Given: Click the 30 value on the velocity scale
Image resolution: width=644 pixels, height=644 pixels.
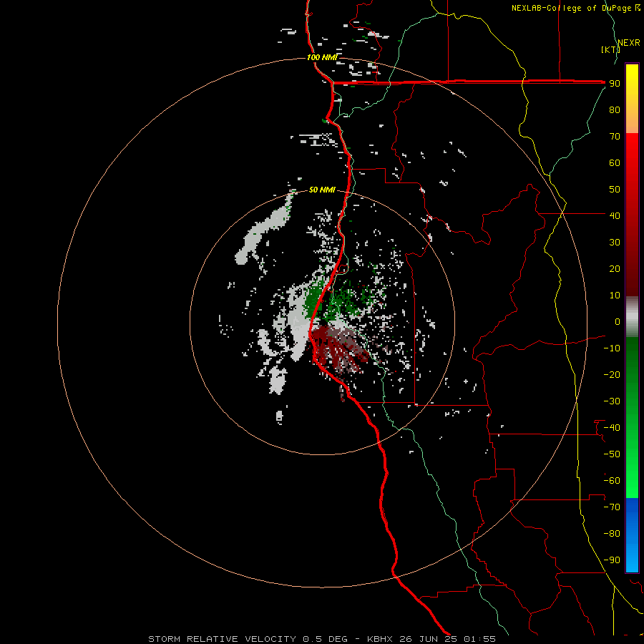Looking at the screenshot, I should coord(615,243).
